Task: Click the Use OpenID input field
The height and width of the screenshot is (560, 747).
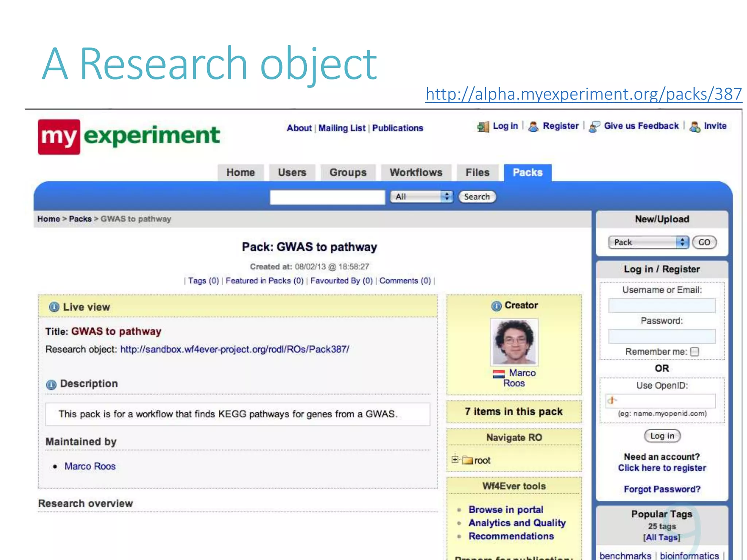Action: (x=661, y=401)
